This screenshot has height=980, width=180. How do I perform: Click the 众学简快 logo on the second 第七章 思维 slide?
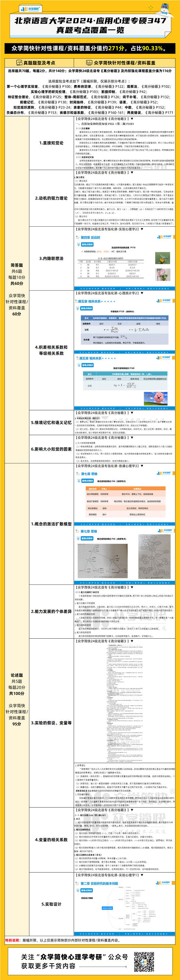click(165, 530)
